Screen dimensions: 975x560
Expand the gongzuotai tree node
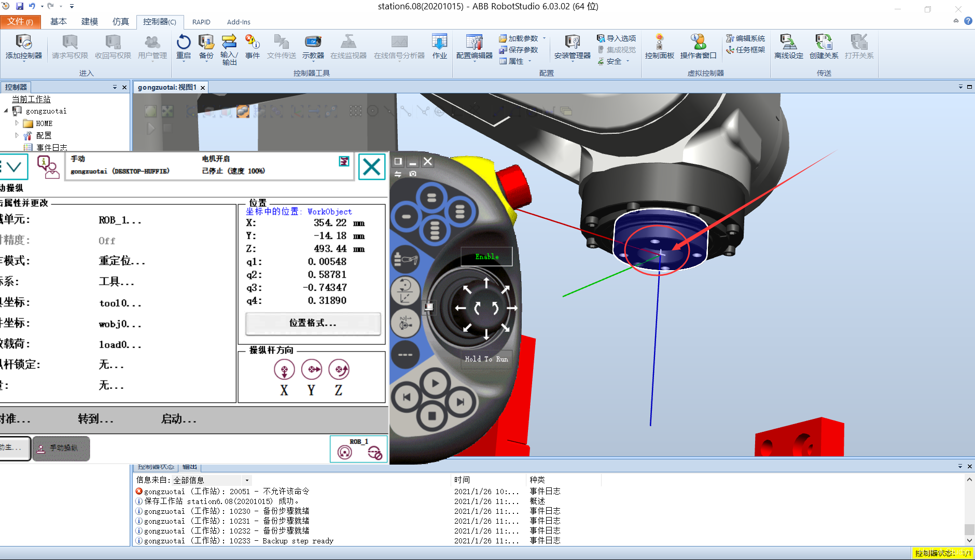[6, 111]
